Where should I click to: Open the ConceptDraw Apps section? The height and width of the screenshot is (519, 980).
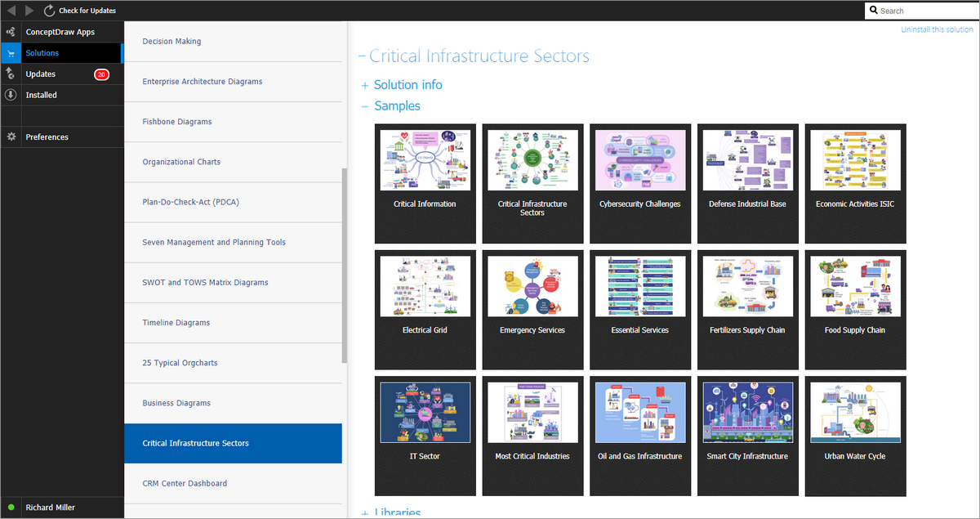pos(61,32)
